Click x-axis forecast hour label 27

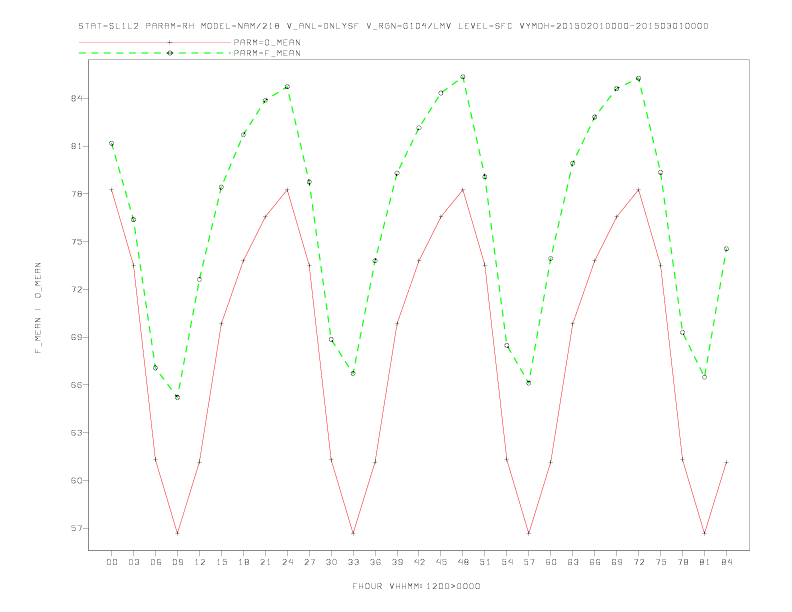[x=309, y=562]
